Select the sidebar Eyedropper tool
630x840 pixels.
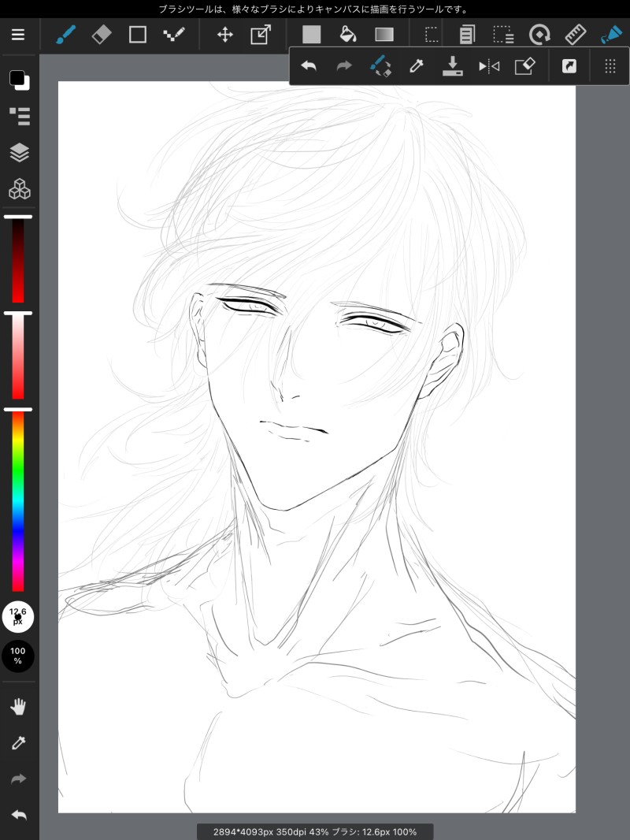click(x=18, y=742)
